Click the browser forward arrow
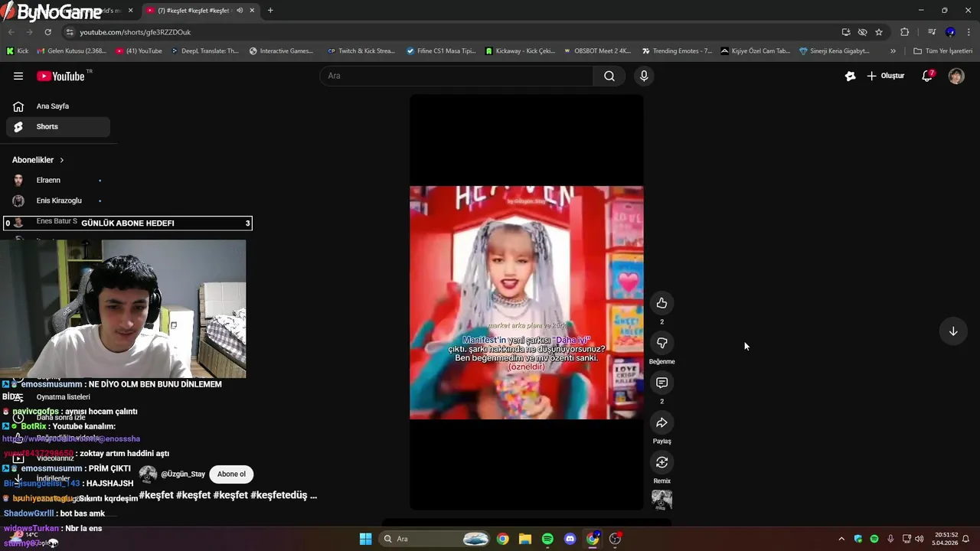 (29, 32)
